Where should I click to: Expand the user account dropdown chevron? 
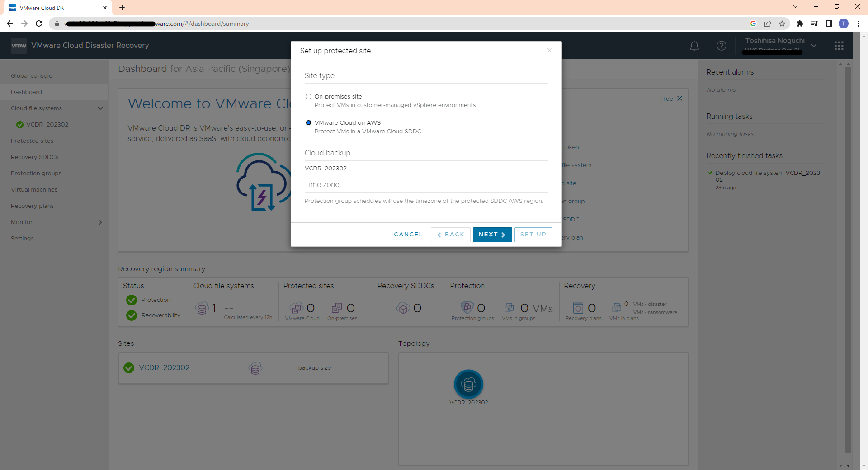click(x=814, y=46)
